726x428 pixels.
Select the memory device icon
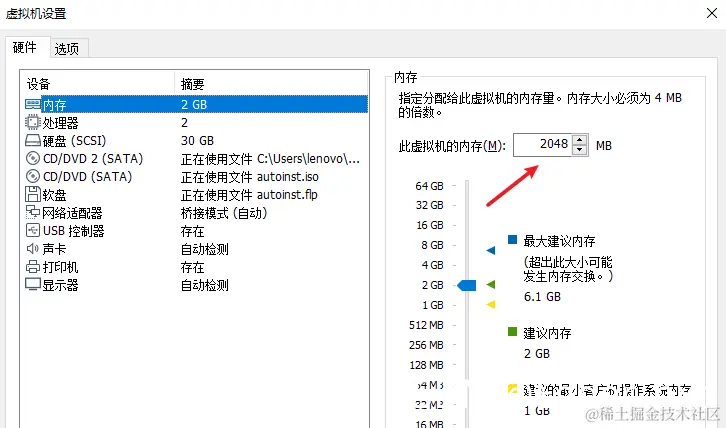pyautogui.click(x=32, y=104)
